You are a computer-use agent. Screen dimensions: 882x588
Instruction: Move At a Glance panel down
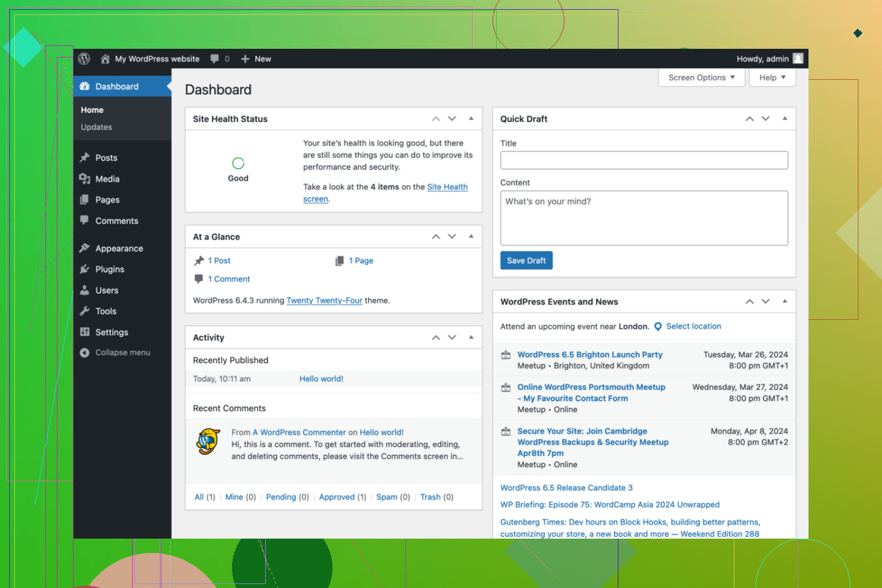pyautogui.click(x=452, y=237)
